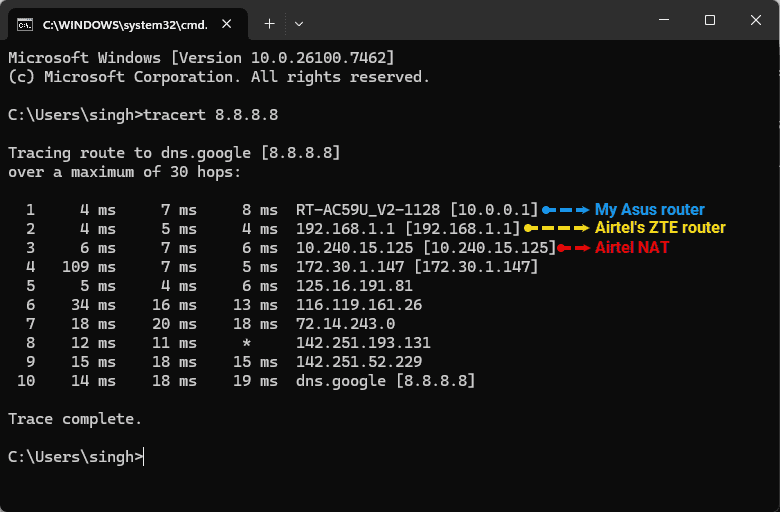
Task: Maximize the terminal window
Action: pyautogui.click(x=709, y=21)
